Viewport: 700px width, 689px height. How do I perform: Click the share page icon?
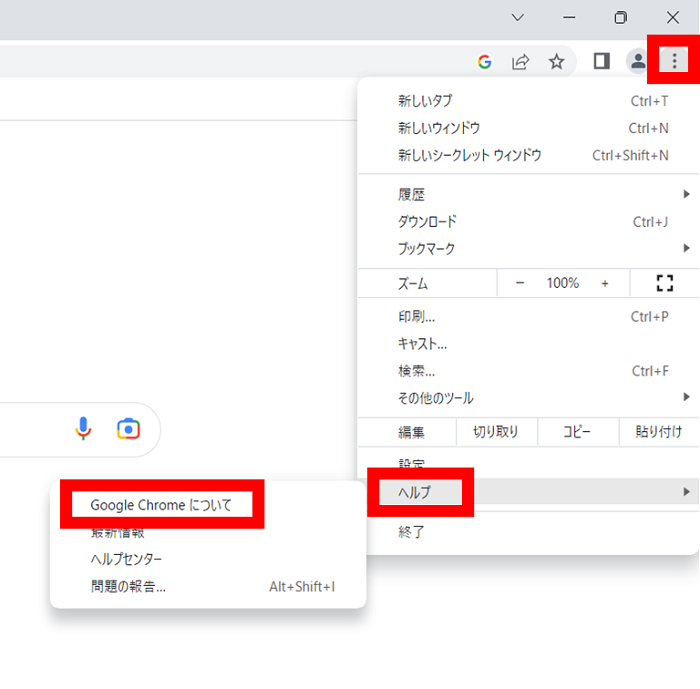click(520, 62)
